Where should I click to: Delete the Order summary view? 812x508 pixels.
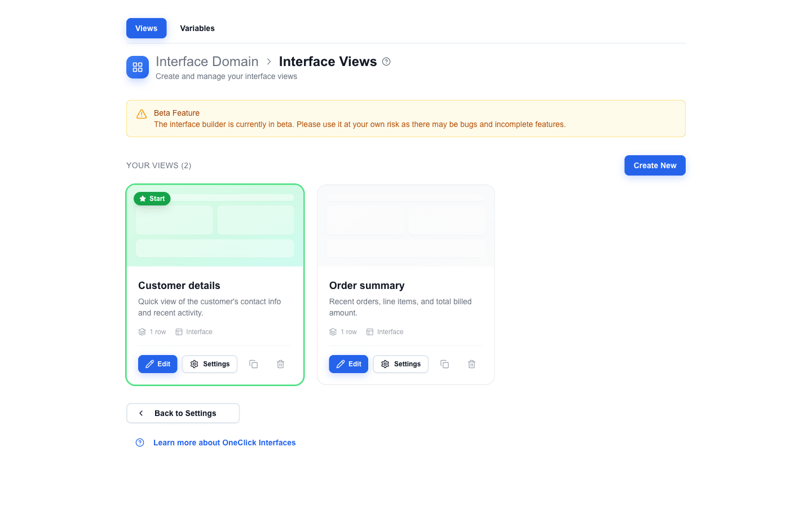point(472,364)
